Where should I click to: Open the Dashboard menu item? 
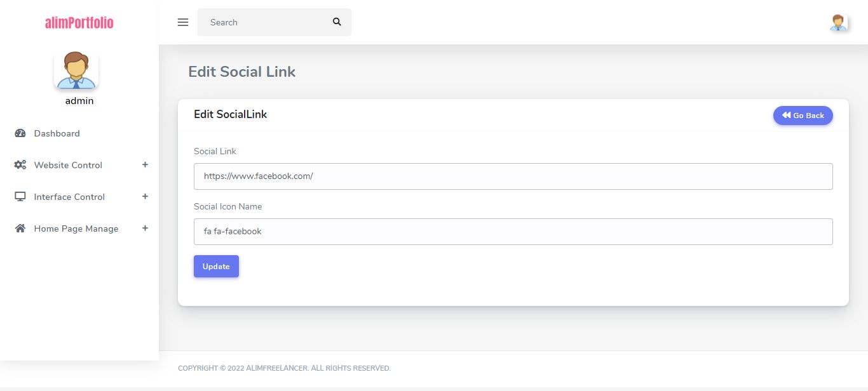point(57,133)
